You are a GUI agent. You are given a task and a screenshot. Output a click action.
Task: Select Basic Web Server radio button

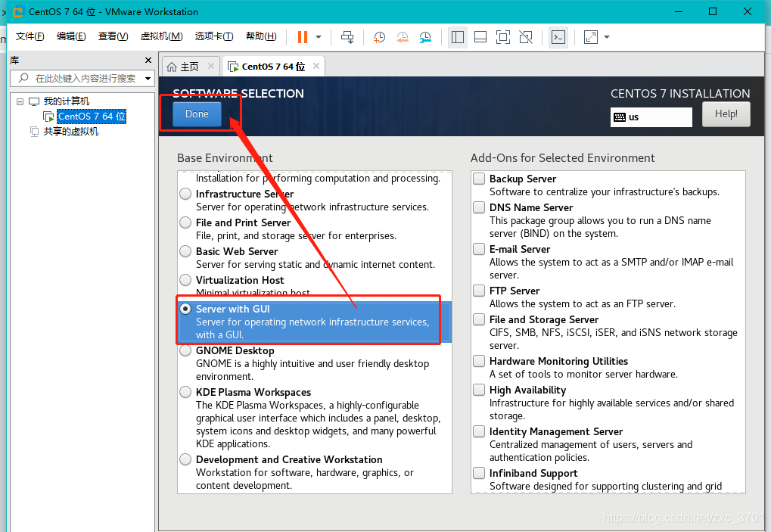pos(185,251)
